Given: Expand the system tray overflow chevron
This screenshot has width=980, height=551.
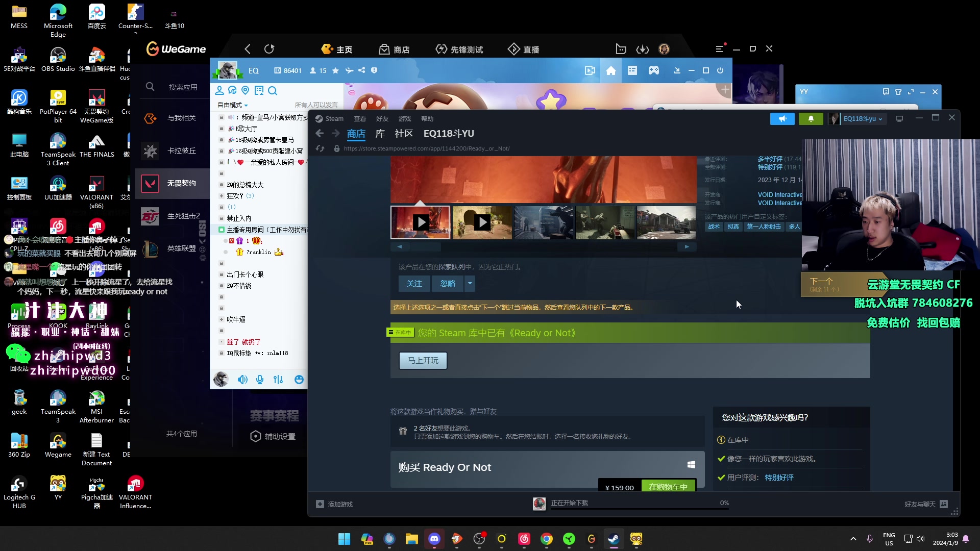Looking at the screenshot, I should [x=853, y=539].
